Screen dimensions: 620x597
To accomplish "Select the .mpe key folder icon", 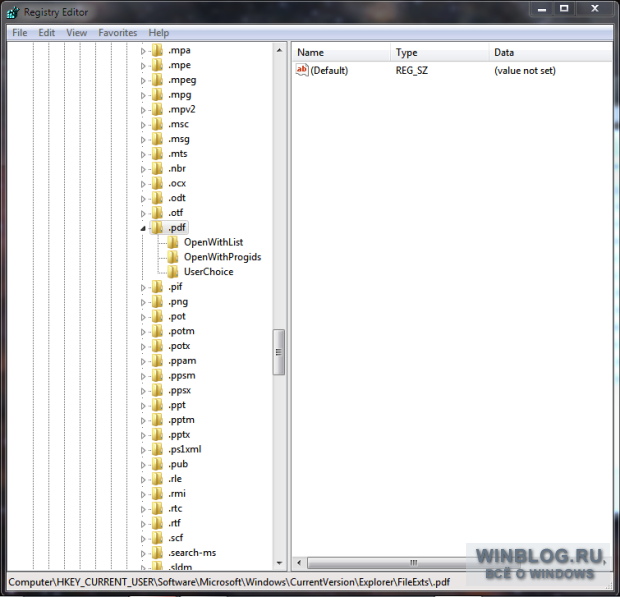I will point(157,65).
